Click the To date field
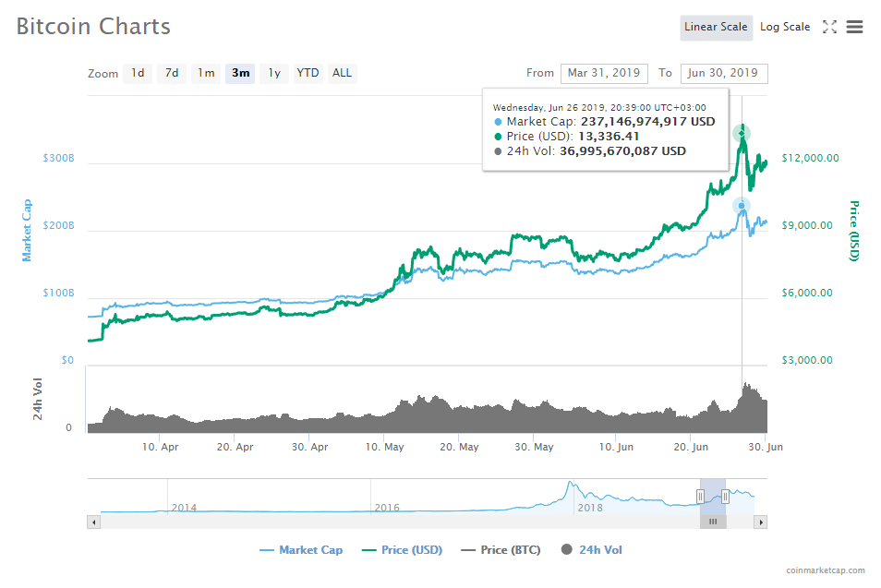The height and width of the screenshot is (588, 881). [x=723, y=74]
